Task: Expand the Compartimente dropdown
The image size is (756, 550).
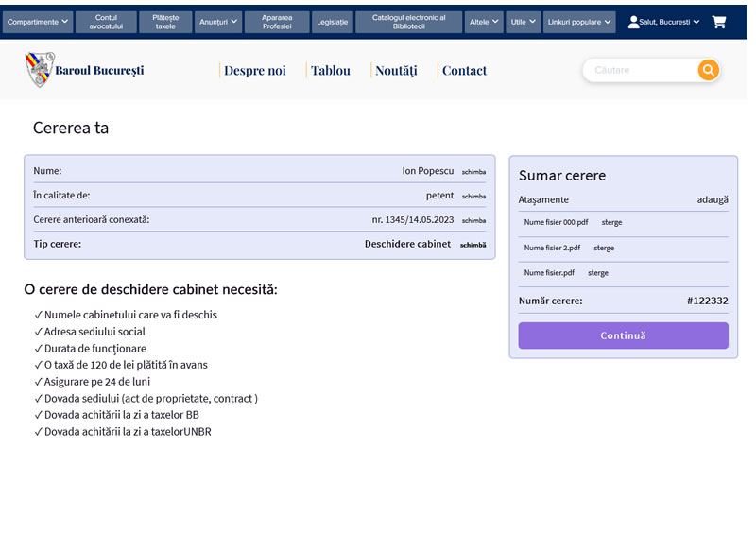Action: pos(38,22)
